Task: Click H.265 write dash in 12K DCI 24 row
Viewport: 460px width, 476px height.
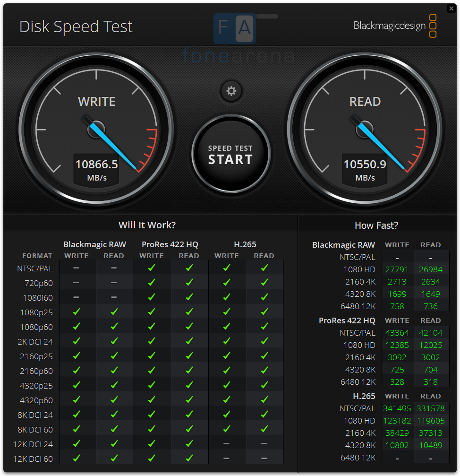Action: (x=227, y=444)
